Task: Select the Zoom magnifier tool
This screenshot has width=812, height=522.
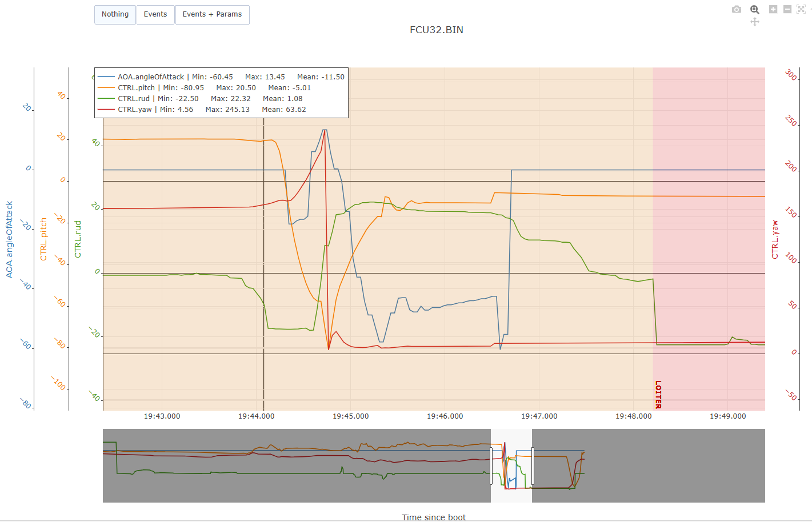Action: tap(755, 9)
